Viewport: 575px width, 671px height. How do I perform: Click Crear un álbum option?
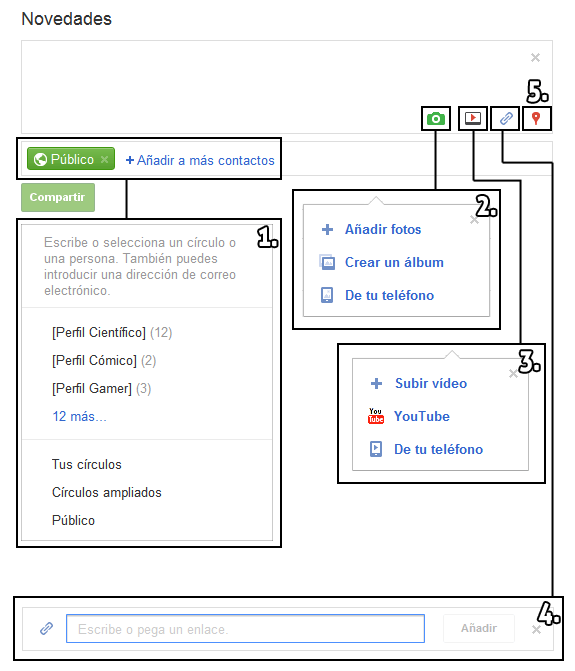pos(394,262)
